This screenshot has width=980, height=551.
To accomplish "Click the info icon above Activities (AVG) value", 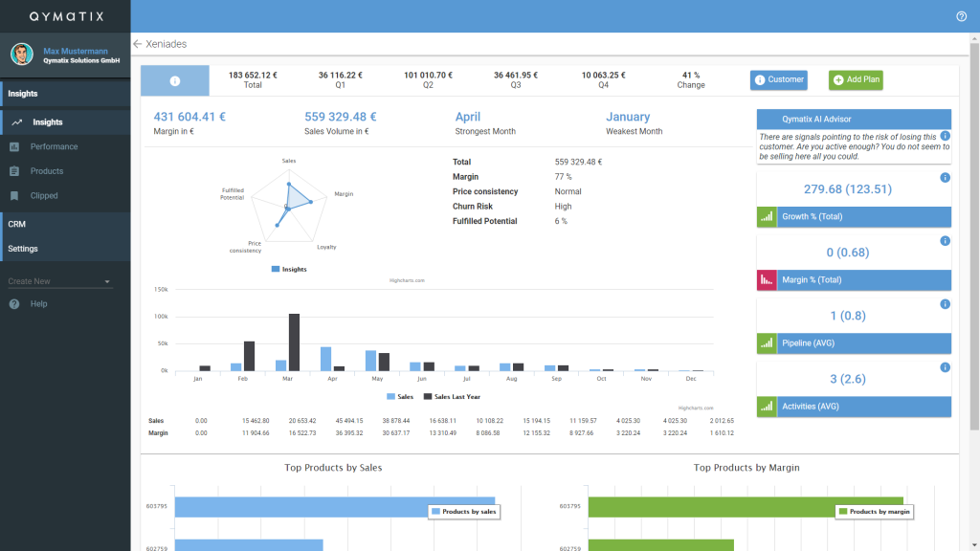I will coord(945,367).
